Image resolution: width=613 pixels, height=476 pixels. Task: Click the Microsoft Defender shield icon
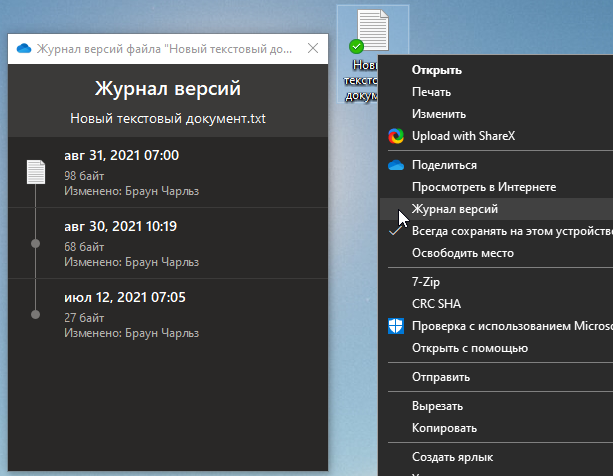pyautogui.click(x=396, y=326)
